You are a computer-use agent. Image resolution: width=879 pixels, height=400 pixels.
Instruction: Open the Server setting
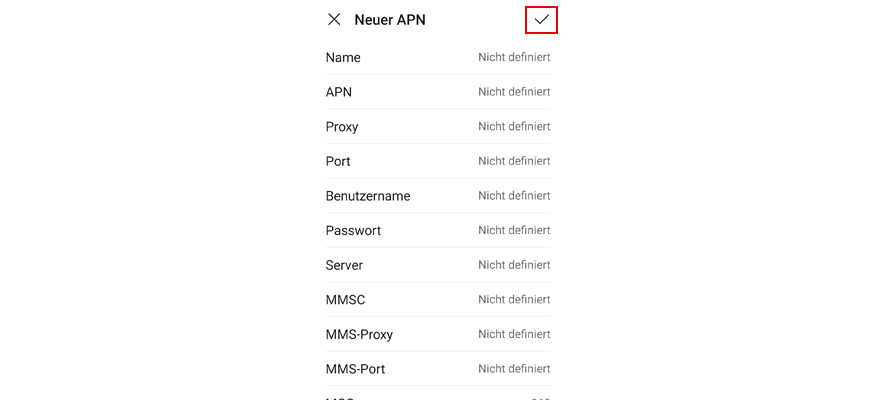pyautogui.click(x=344, y=265)
